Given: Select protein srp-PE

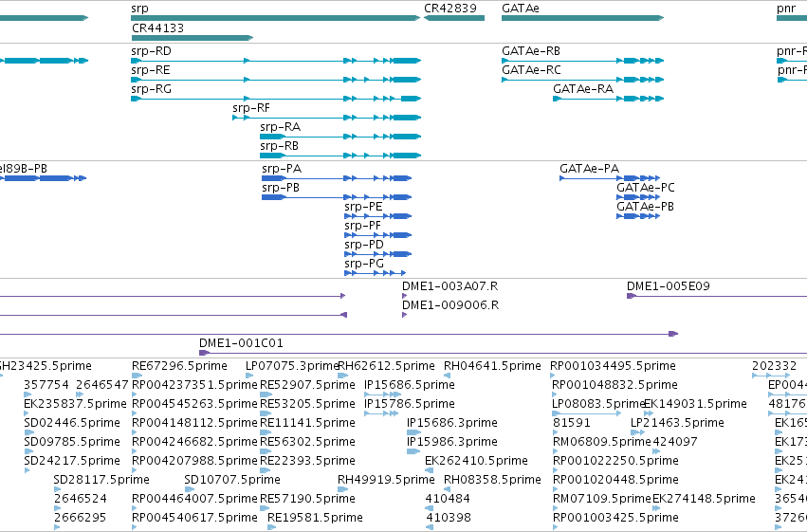Looking at the screenshot, I should (x=377, y=216).
